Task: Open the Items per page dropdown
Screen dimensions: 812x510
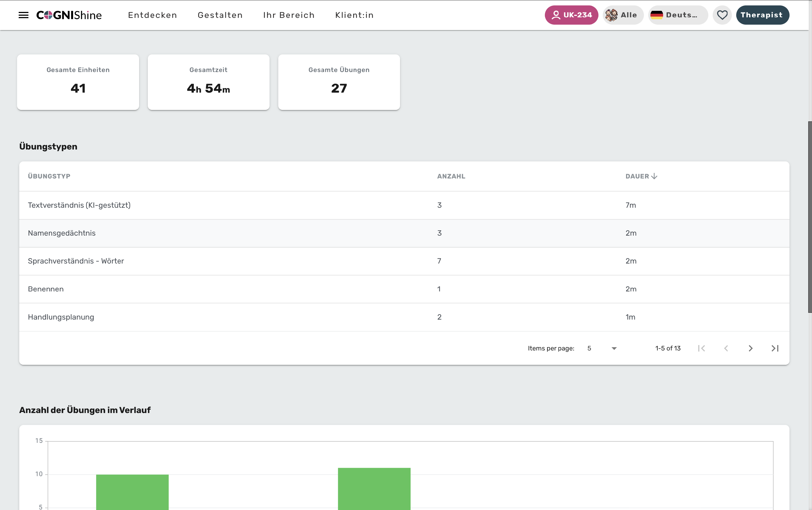Action: pos(602,348)
